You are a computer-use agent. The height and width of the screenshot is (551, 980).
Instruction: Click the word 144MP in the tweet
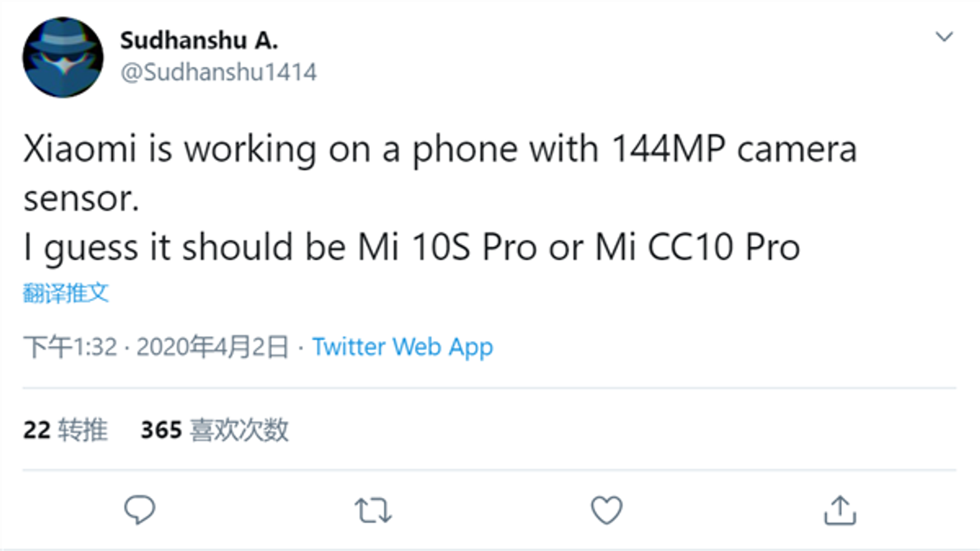pyautogui.click(x=669, y=149)
